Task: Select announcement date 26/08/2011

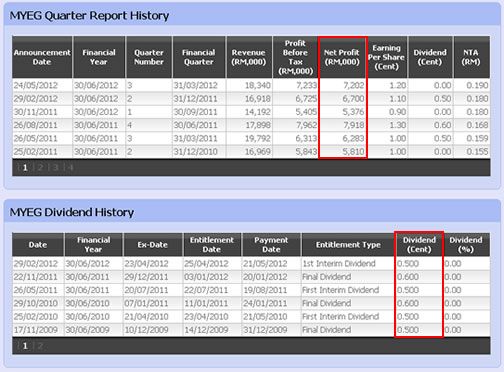Action: pyautogui.click(x=36, y=125)
